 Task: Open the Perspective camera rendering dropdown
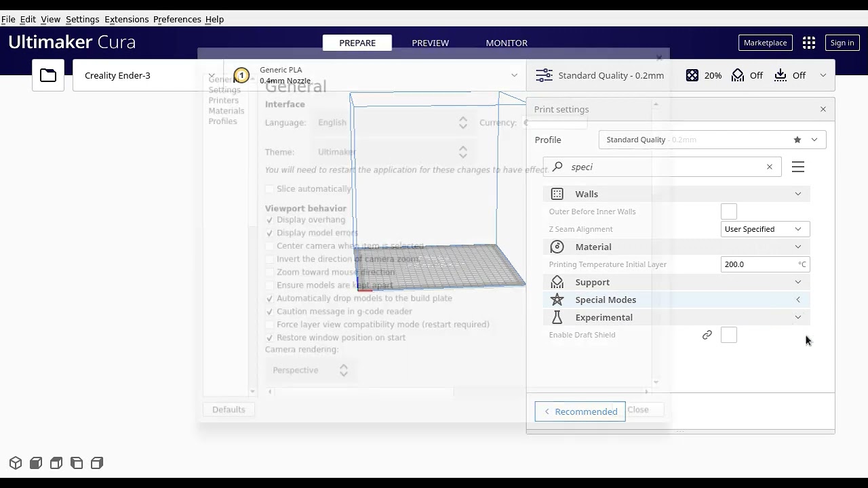[x=310, y=370]
